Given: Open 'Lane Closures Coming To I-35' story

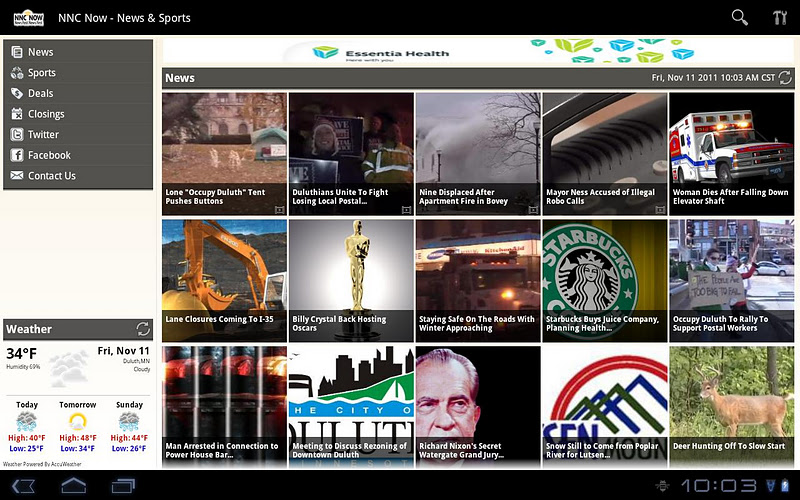Looking at the screenshot, I should [x=224, y=281].
